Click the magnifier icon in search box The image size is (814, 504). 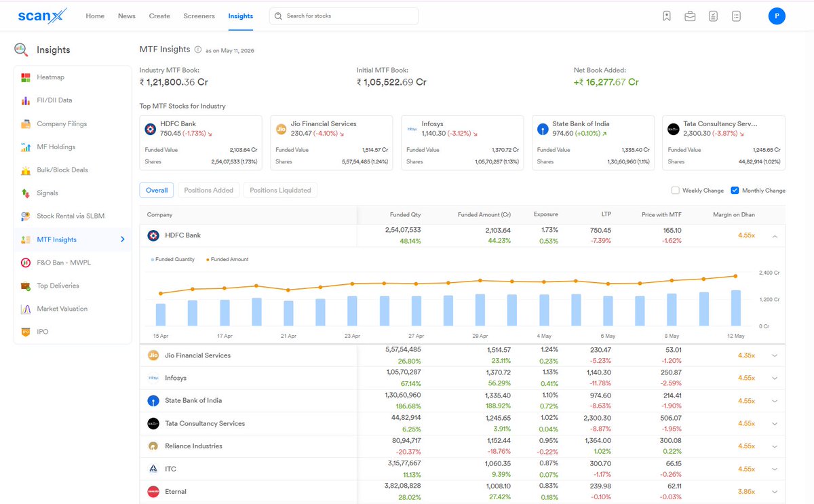(x=278, y=16)
